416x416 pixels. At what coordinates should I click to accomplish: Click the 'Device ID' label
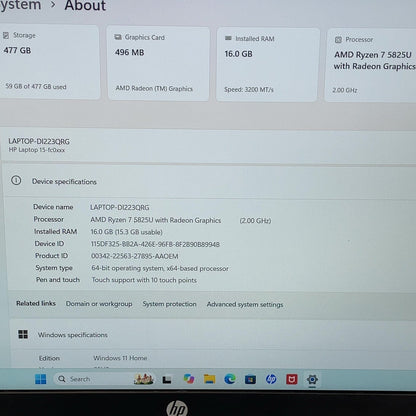click(x=49, y=244)
